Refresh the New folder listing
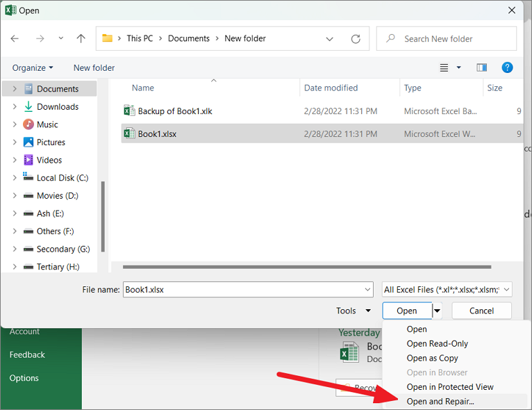This screenshot has height=410, width=532. point(356,39)
